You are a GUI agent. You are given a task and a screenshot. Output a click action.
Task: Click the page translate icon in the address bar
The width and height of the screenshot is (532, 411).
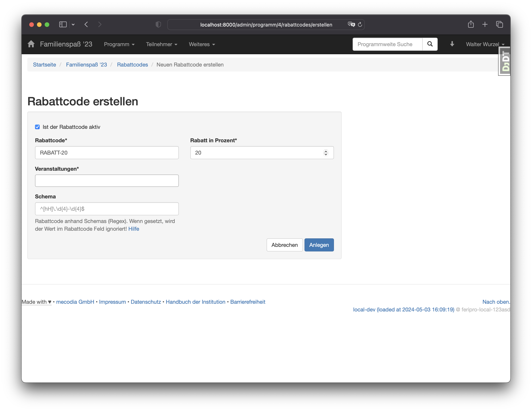click(x=351, y=24)
